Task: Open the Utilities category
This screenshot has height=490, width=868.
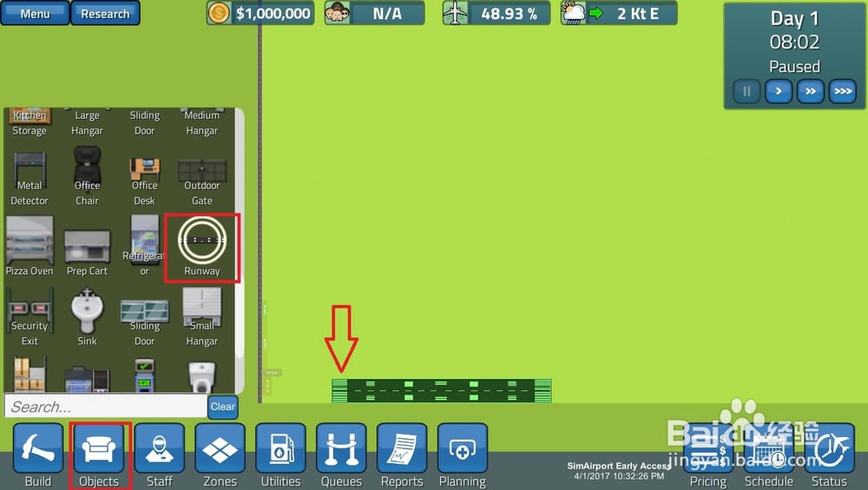Action: (x=280, y=451)
